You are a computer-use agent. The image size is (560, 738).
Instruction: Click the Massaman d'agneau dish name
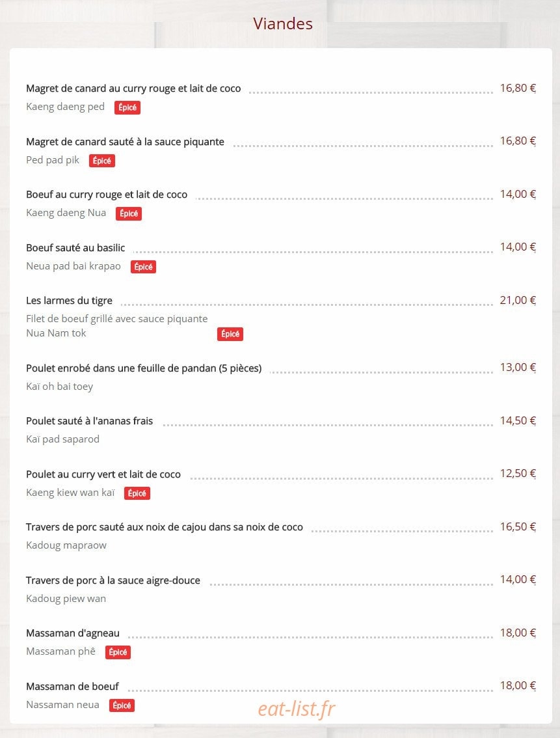[x=73, y=633]
